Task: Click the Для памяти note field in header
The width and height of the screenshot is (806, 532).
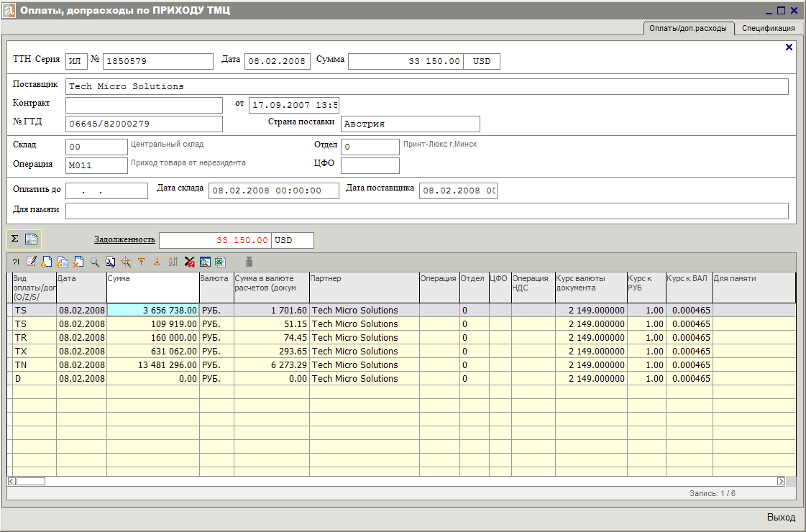Action: [x=426, y=211]
